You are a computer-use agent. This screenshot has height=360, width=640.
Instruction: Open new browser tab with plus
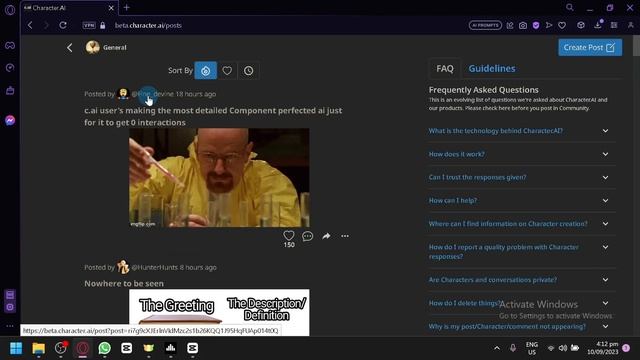pos(127,7)
